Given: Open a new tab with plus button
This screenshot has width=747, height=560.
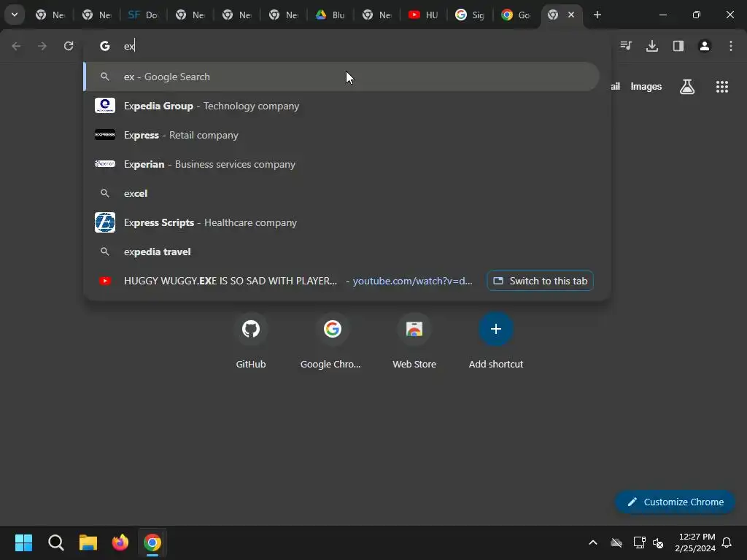Looking at the screenshot, I should (x=597, y=15).
